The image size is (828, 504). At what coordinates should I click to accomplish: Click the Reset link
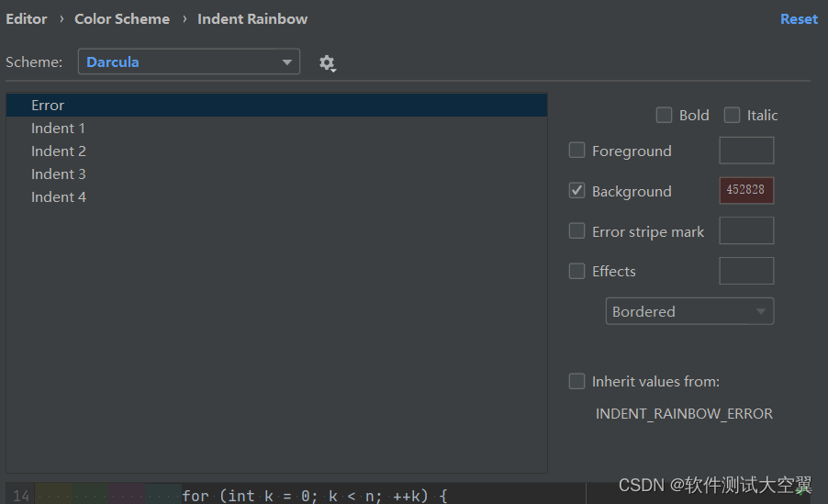[798, 18]
